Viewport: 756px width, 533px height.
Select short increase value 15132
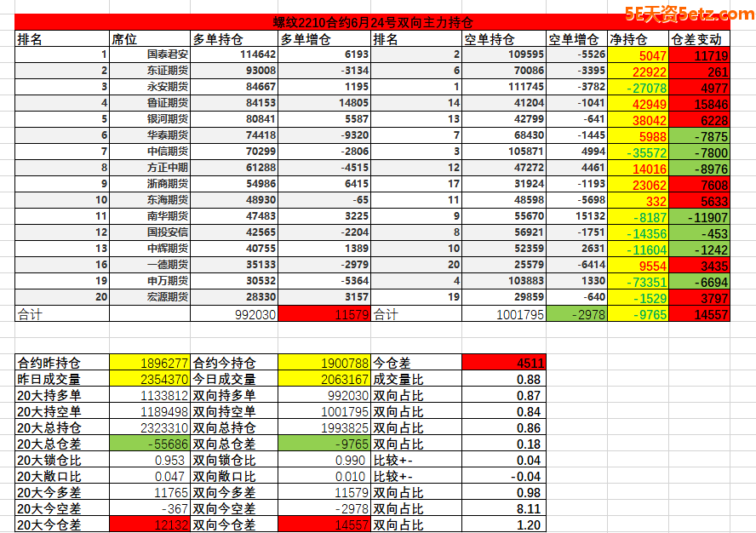point(576,216)
